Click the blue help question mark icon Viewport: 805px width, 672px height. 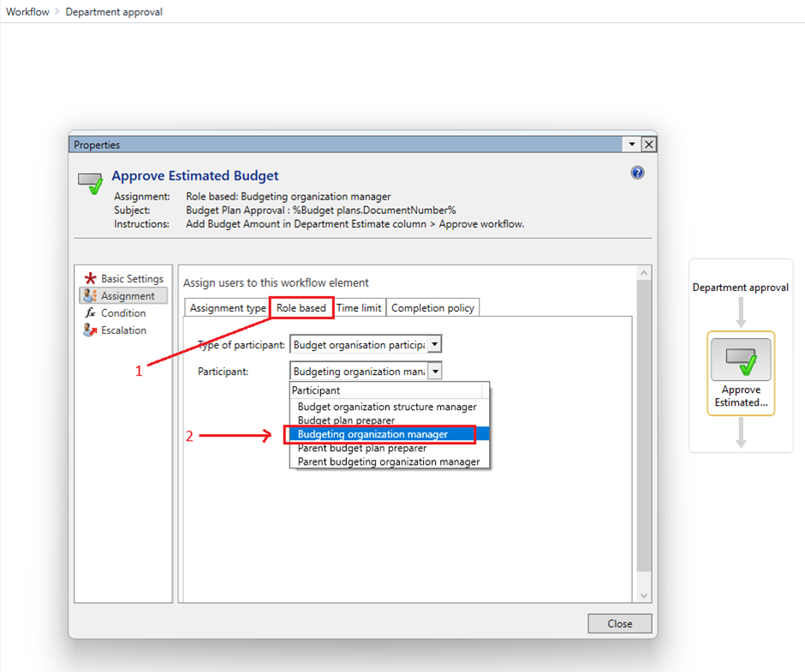pyautogui.click(x=637, y=173)
